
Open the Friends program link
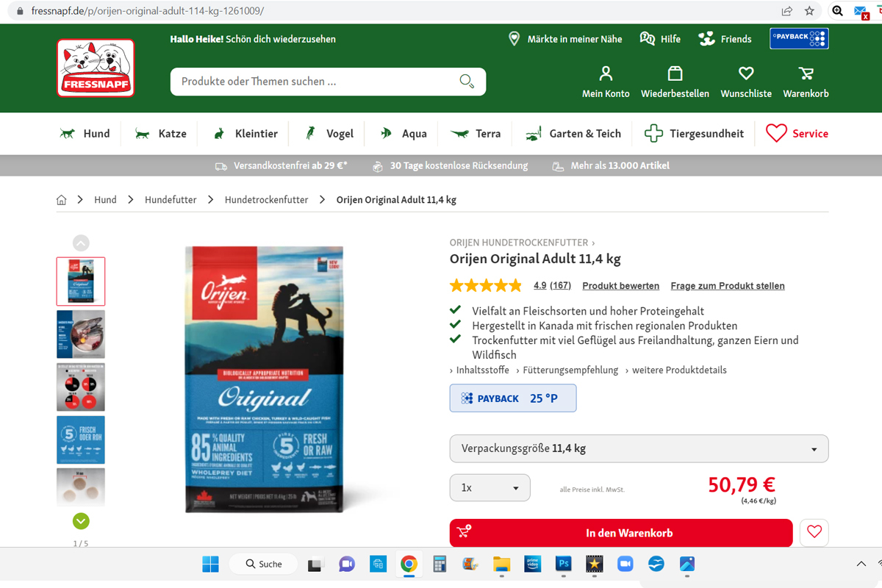coord(725,39)
